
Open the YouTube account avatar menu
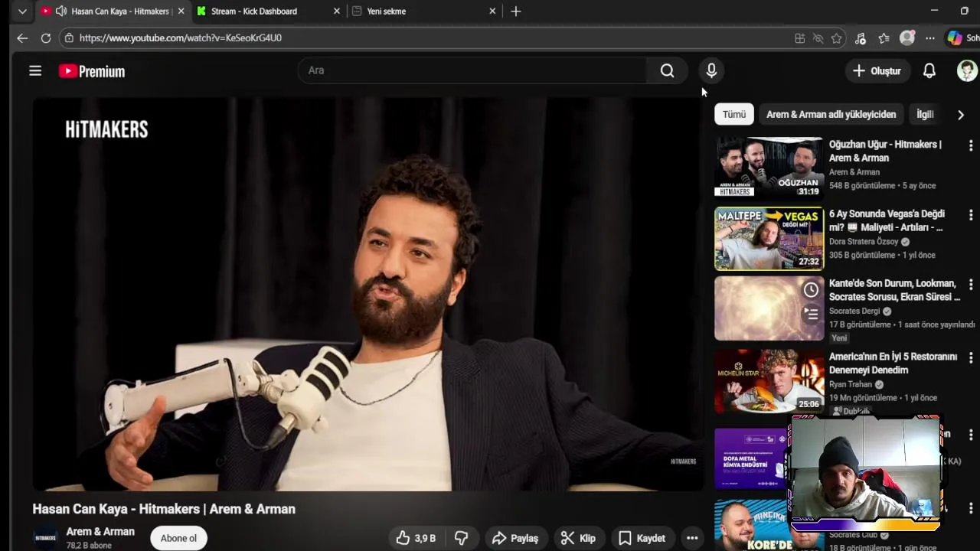tap(967, 71)
